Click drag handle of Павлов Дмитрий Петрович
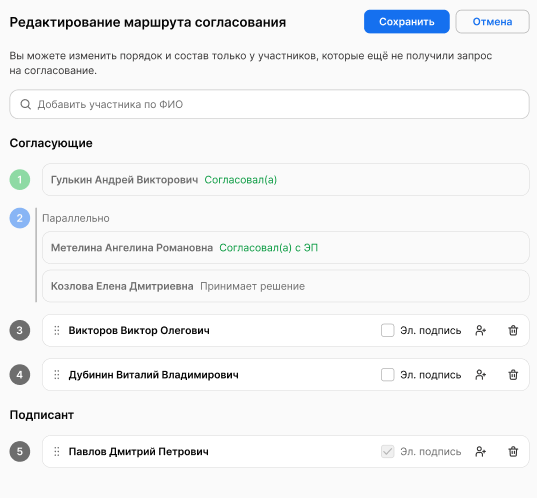537x498 pixels. [x=57, y=451]
